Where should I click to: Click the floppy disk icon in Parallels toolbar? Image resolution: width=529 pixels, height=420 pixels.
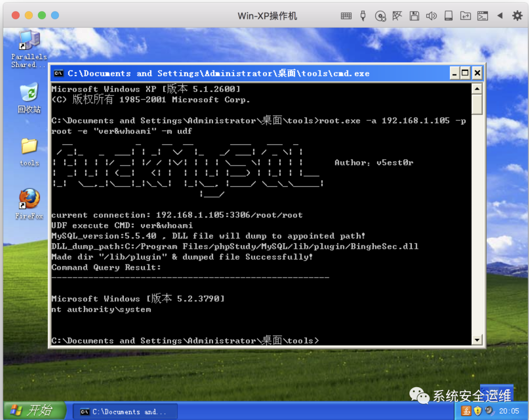point(414,16)
